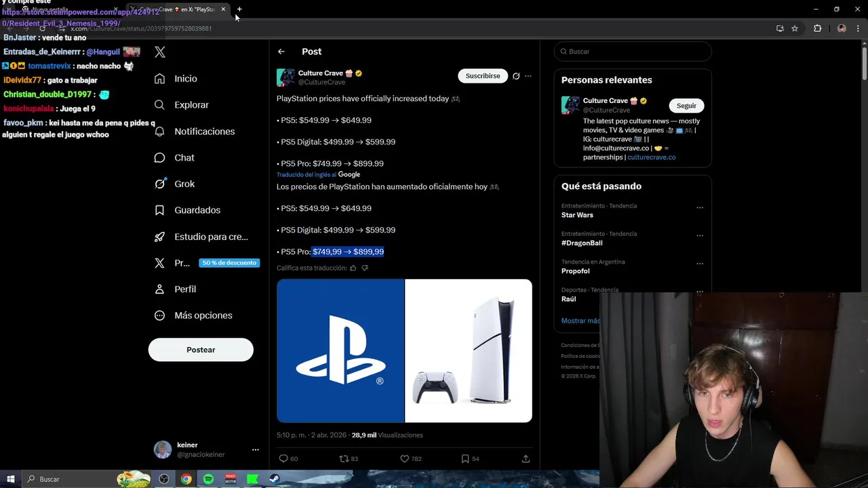Open Kick app from taskbar
Screen dimensions: 868x488
point(253,479)
